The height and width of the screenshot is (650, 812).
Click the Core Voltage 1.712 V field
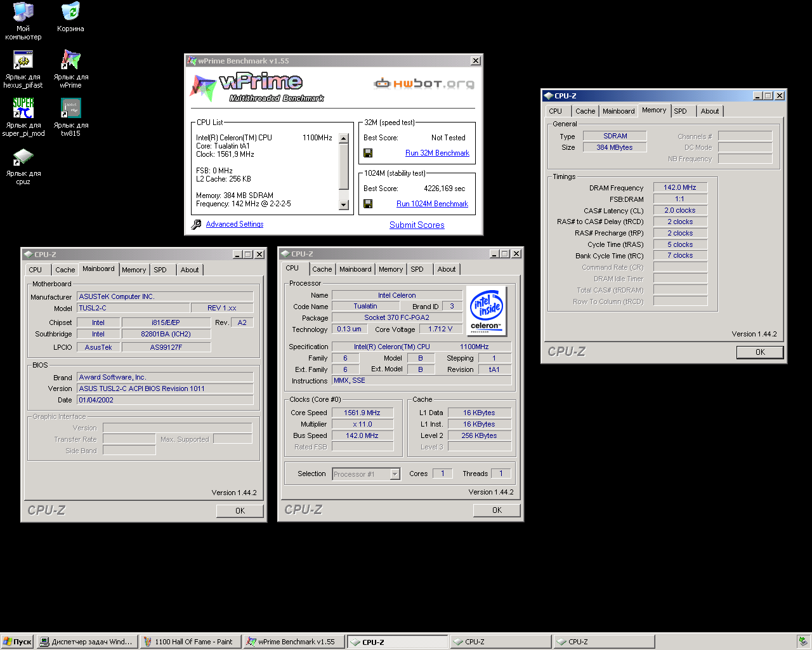[440, 329]
